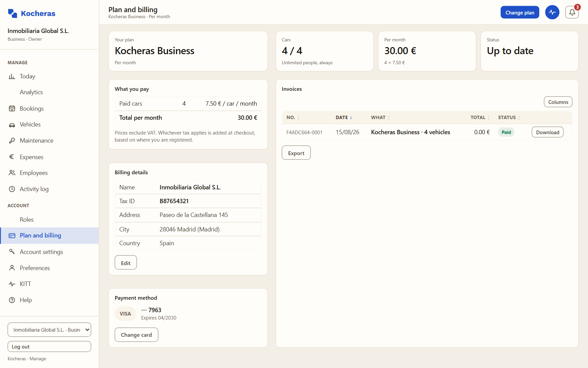The height and width of the screenshot is (368, 588).
Task: Open Maintenance via its wrench icon
Action: click(12, 141)
